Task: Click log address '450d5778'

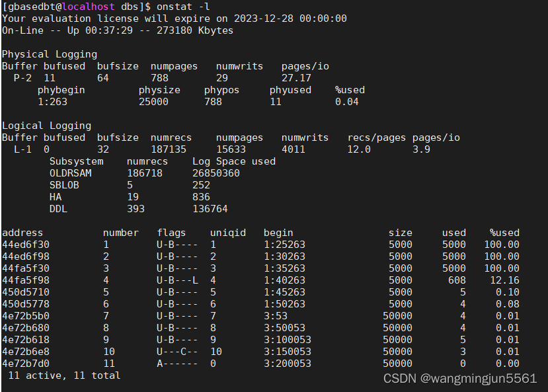Action: pos(26,303)
